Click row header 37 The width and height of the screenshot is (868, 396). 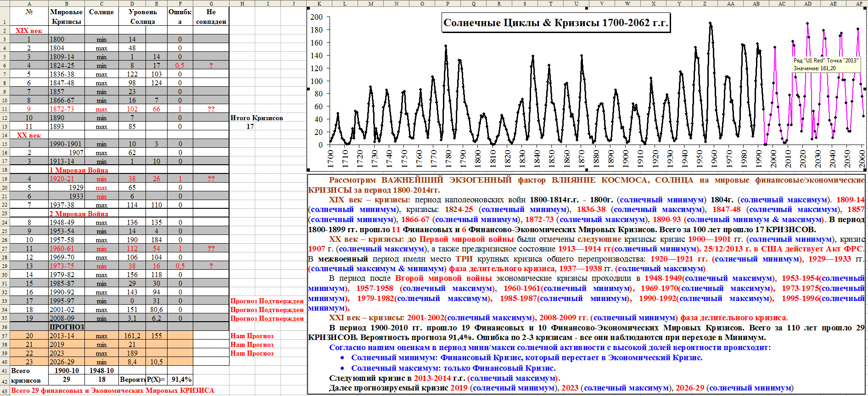[5, 336]
